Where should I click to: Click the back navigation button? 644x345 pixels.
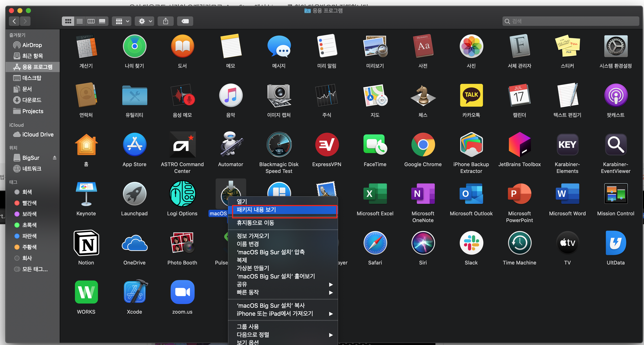click(x=14, y=21)
